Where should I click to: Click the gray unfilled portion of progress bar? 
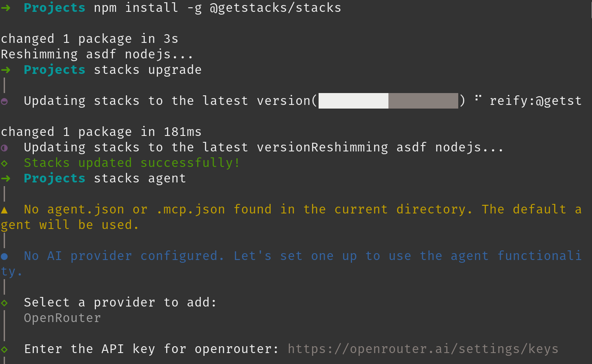click(423, 101)
